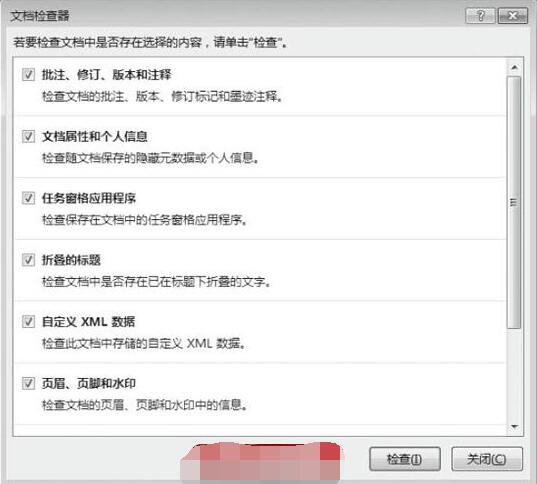
Task: Click the vertical scrollbar thumb
Action: coord(514,202)
